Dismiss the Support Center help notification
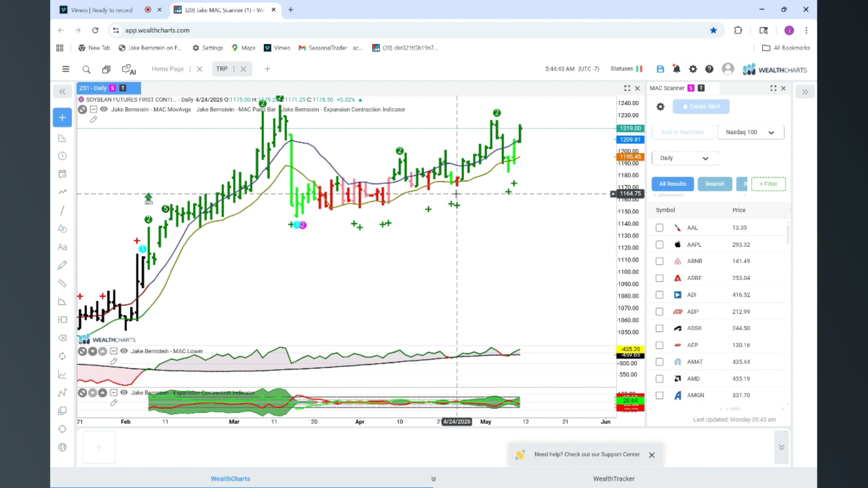Viewport: 868px width, 488px height. tap(652, 455)
